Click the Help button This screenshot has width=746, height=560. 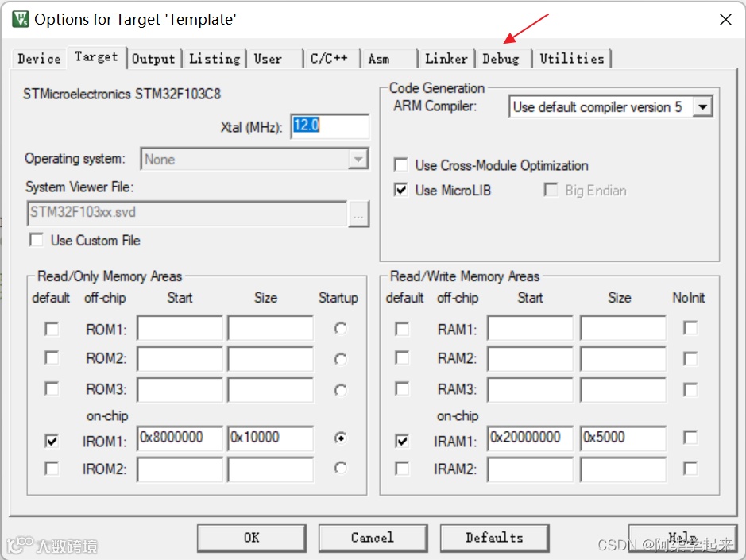(682, 538)
